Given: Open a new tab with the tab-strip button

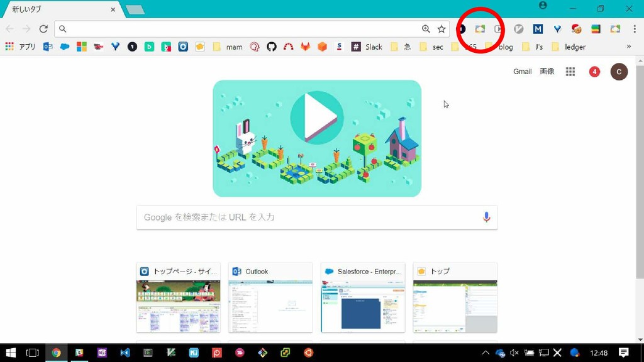Looking at the screenshot, I should 135,10.
